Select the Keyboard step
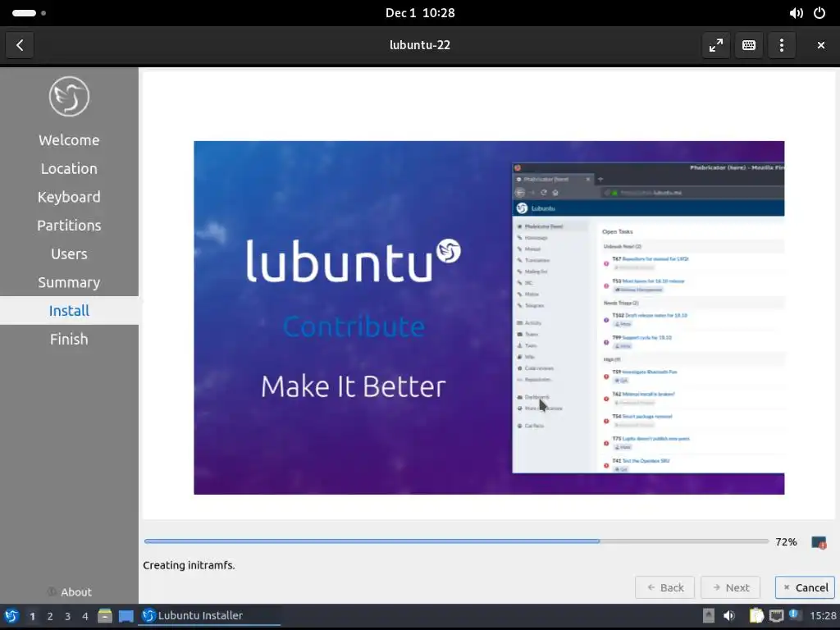The width and height of the screenshot is (840, 630). click(x=69, y=197)
